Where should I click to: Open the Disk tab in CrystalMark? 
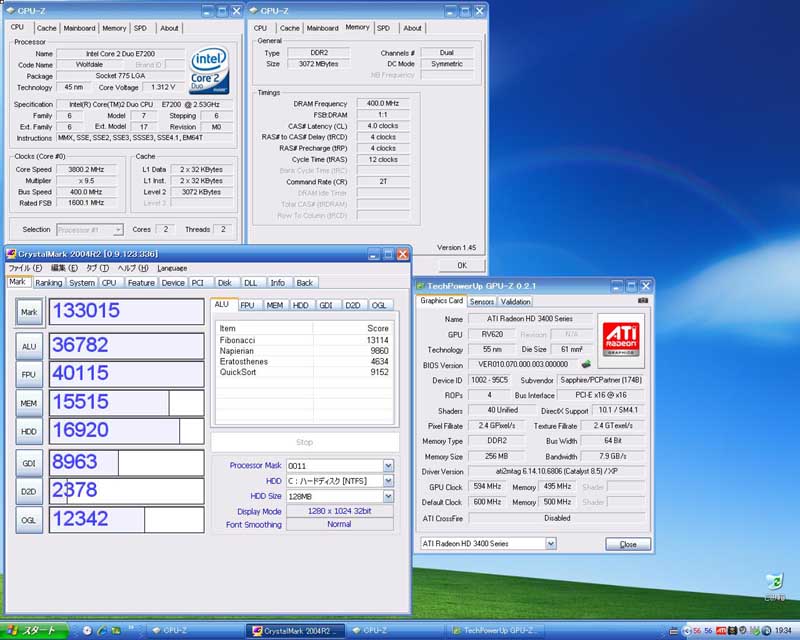pos(224,283)
